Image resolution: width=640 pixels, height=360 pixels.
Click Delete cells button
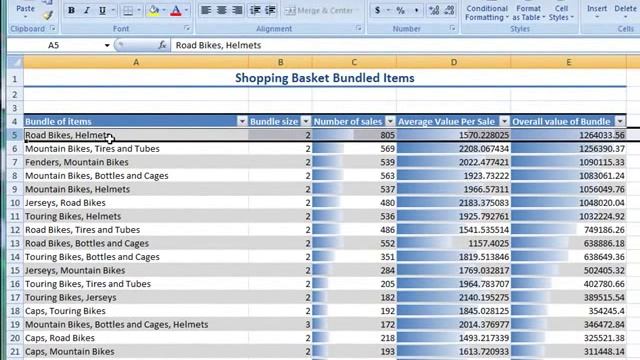(x=624, y=11)
